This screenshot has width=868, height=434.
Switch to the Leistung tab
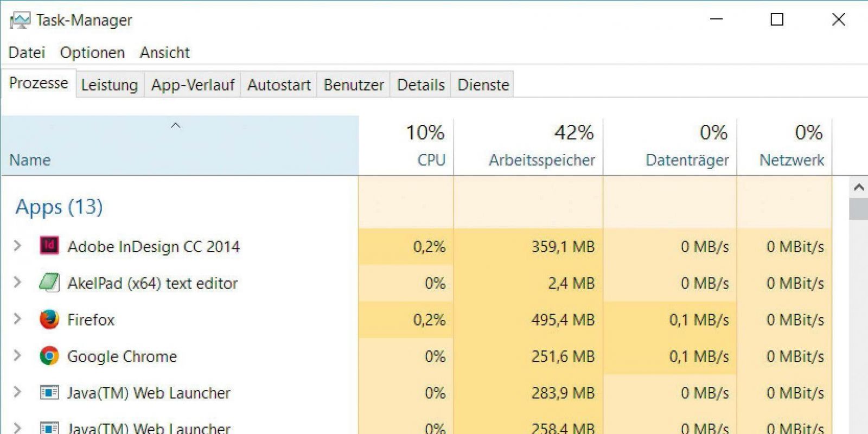(110, 85)
